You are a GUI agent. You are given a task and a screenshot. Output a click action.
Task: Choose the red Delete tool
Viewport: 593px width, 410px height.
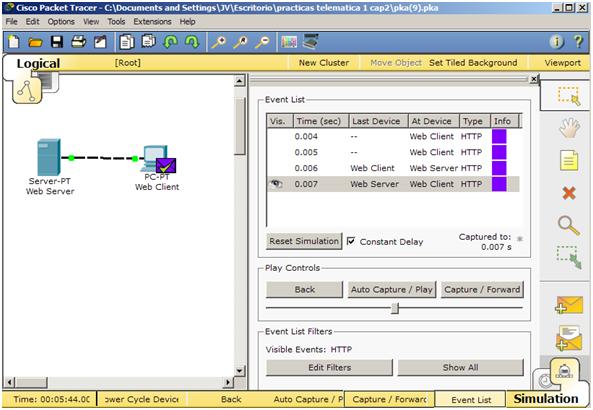[x=569, y=193]
